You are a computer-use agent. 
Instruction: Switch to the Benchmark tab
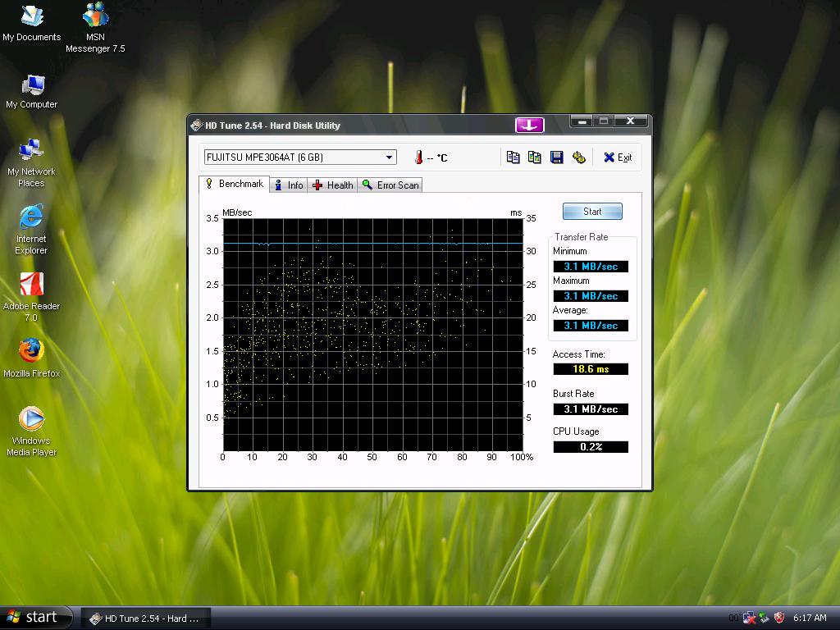235,184
